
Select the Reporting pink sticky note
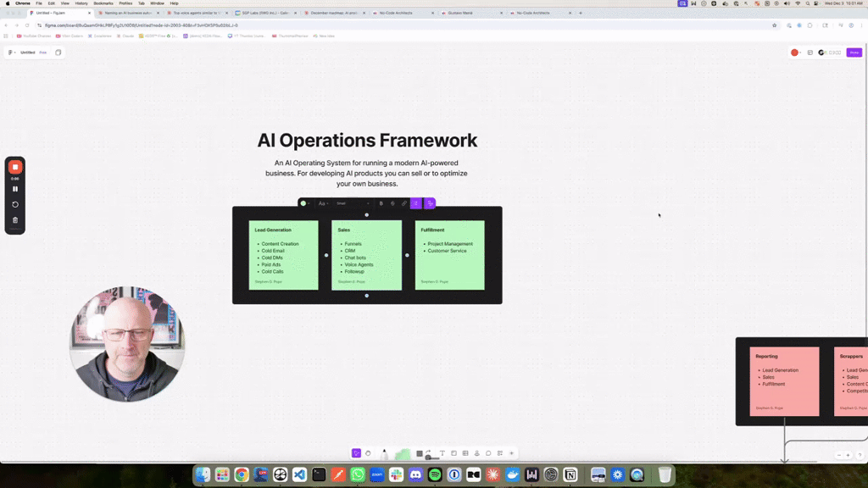784,381
